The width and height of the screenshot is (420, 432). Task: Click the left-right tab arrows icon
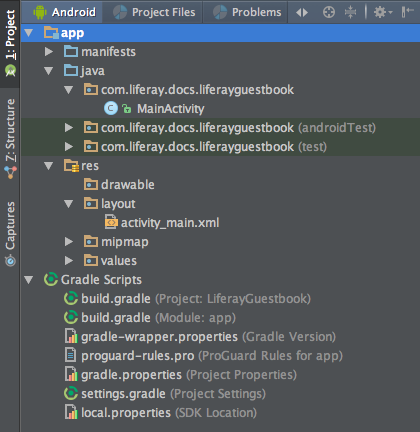click(302, 13)
